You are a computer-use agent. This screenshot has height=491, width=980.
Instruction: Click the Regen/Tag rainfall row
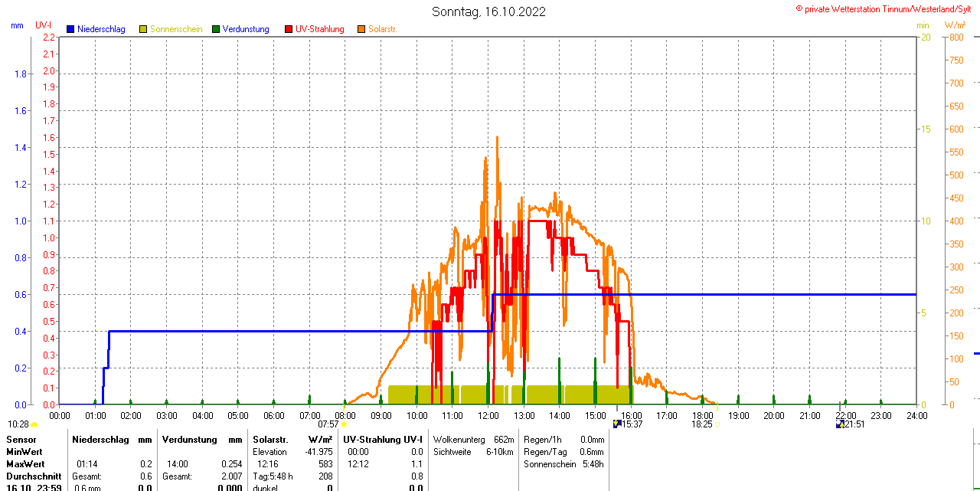(563, 452)
